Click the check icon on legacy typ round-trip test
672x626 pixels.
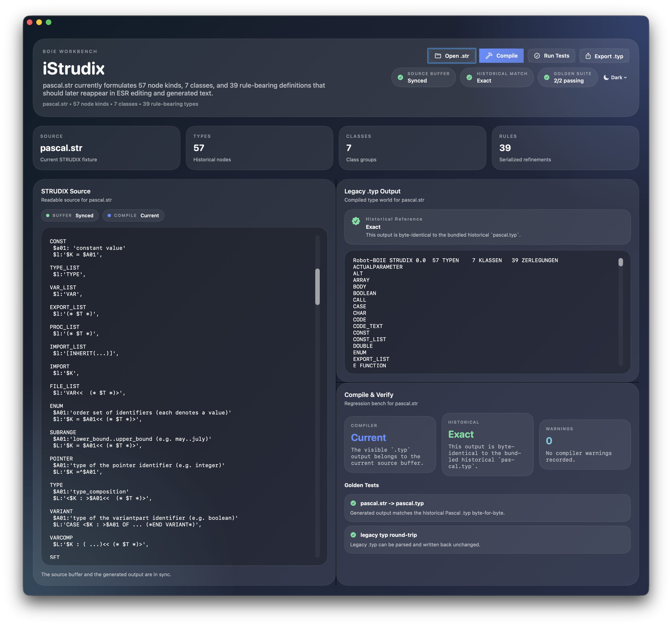[x=353, y=535]
